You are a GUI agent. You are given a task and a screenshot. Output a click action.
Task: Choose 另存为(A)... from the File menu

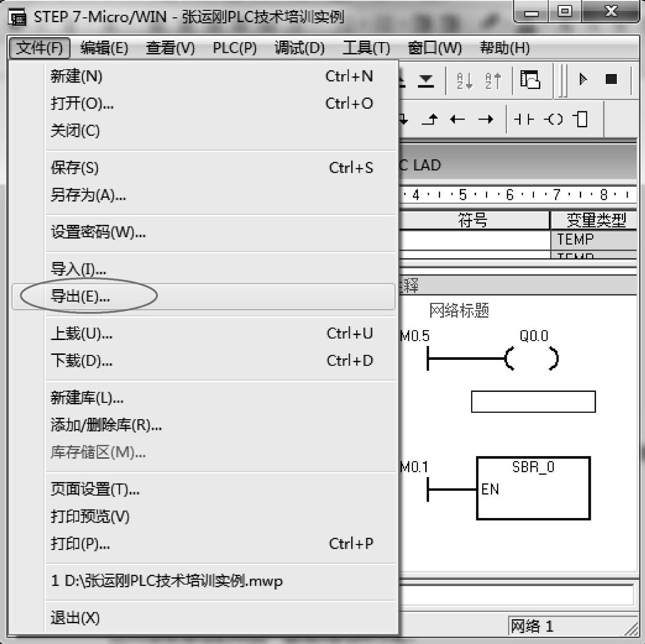point(203,195)
